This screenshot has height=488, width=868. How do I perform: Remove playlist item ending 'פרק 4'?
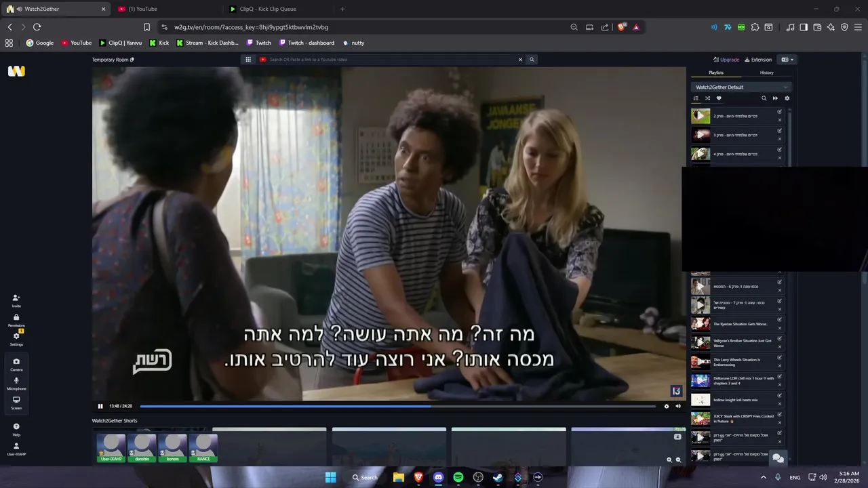click(x=779, y=158)
